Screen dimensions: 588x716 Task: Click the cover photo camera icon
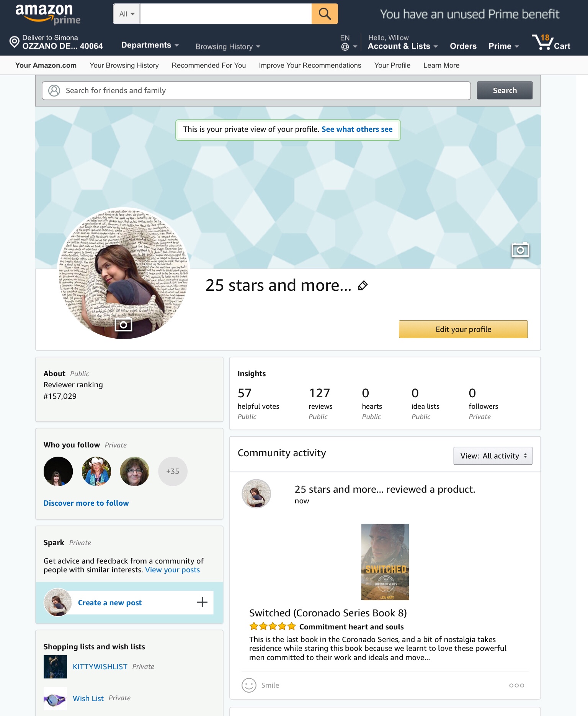pos(520,250)
